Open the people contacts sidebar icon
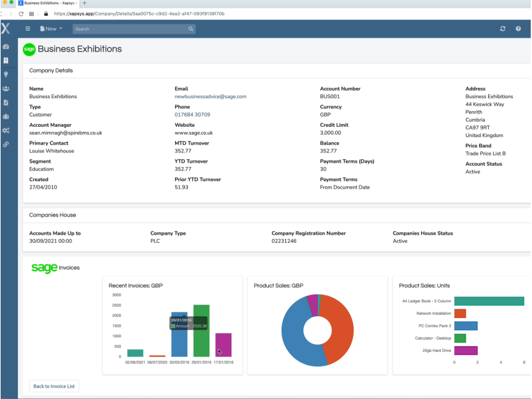 coord(6,89)
